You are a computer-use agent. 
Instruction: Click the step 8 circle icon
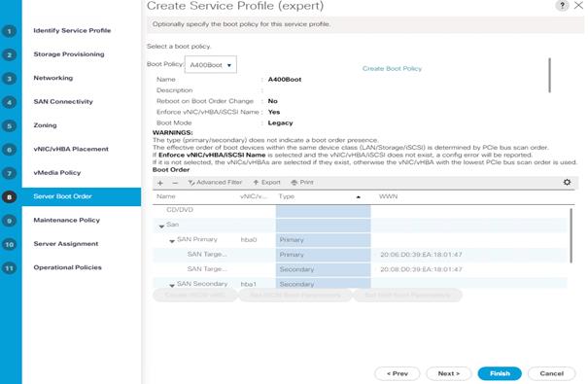pyautogui.click(x=10, y=197)
